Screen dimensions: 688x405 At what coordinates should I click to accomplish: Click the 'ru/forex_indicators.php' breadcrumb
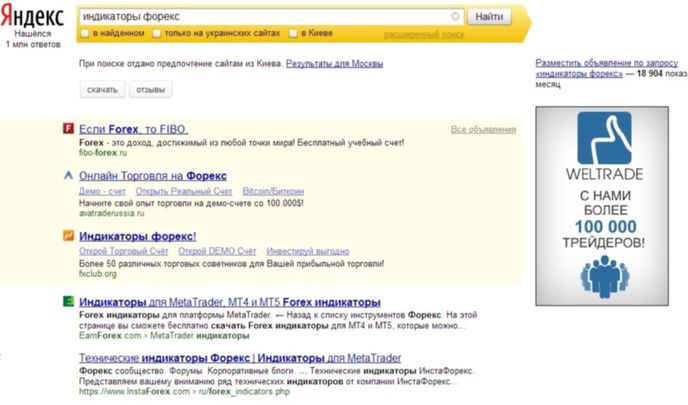[x=244, y=391]
